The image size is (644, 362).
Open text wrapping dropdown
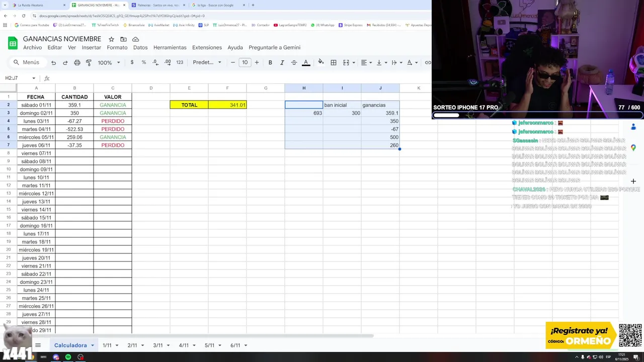coord(396,62)
